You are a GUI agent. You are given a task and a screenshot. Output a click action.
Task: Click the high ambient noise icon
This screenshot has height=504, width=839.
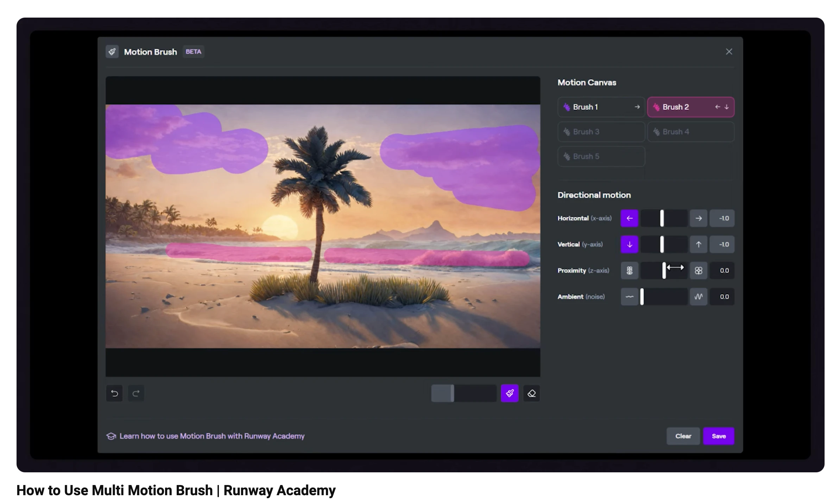tap(699, 297)
